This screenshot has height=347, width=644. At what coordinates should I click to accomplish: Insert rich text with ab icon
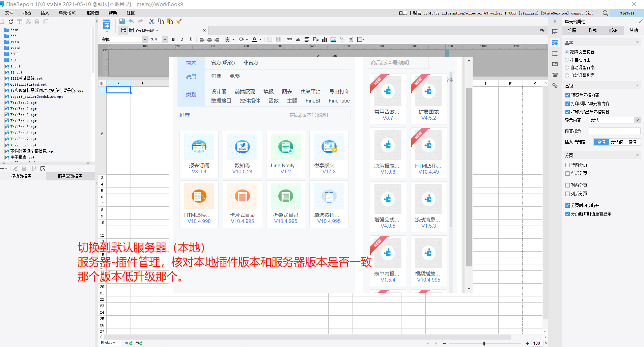(x=298, y=39)
